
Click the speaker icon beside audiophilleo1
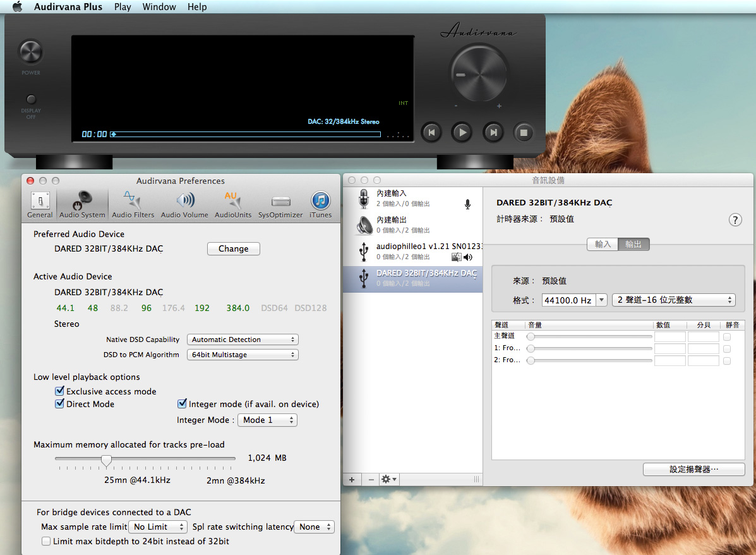coord(467,257)
